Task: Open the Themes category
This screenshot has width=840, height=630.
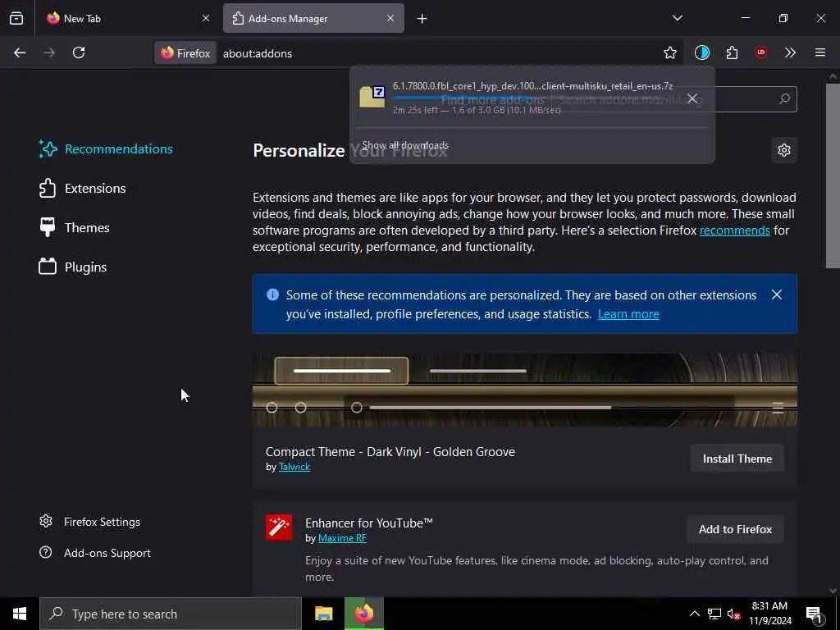Action: click(75, 228)
